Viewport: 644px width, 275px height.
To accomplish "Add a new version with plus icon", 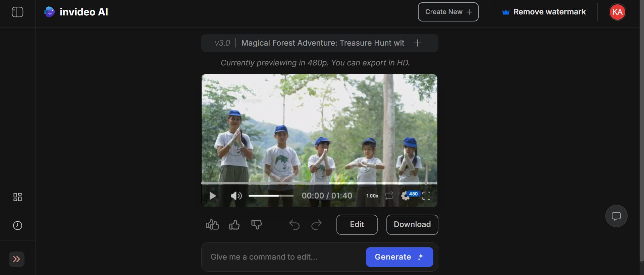I will [x=417, y=43].
